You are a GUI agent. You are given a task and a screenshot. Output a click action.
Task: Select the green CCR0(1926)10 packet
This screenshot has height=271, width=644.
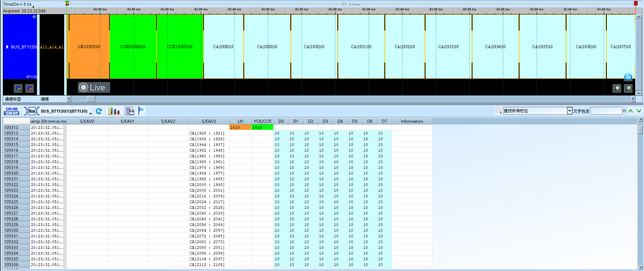(133, 47)
